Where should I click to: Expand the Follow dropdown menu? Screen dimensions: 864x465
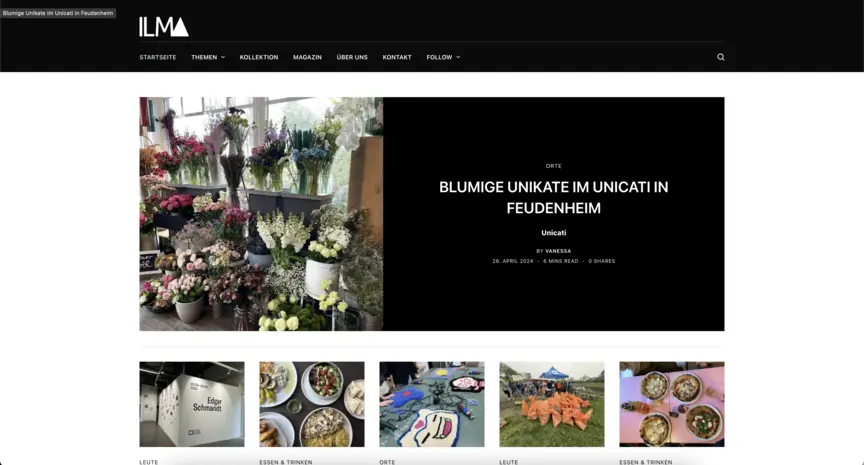tap(443, 57)
